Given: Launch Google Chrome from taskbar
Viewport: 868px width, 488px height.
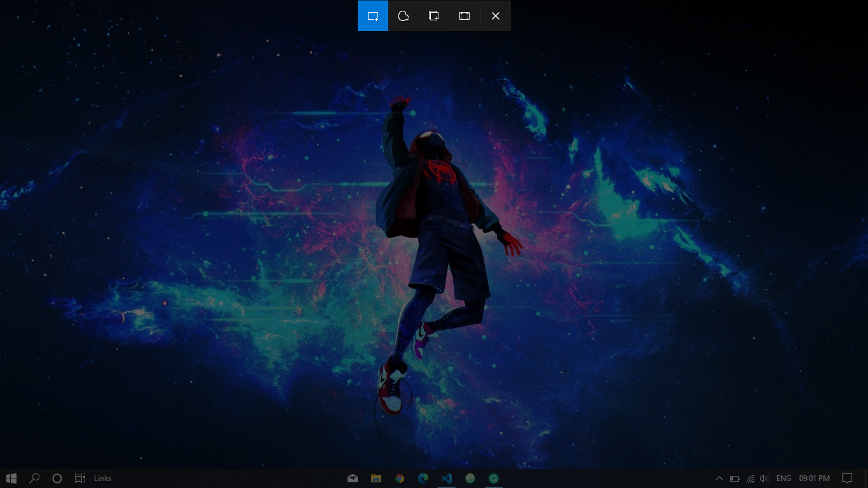Looking at the screenshot, I should coord(400,478).
